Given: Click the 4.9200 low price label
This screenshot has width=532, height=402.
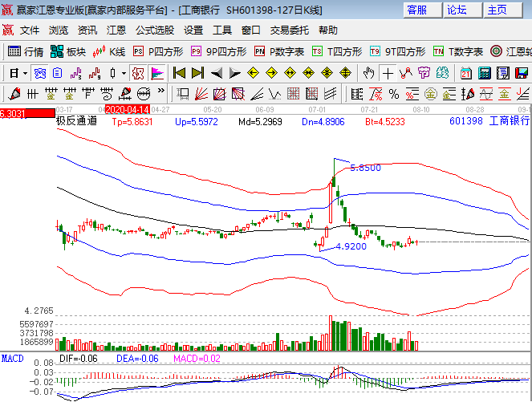Looking at the screenshot, I should tap(351, 246).
